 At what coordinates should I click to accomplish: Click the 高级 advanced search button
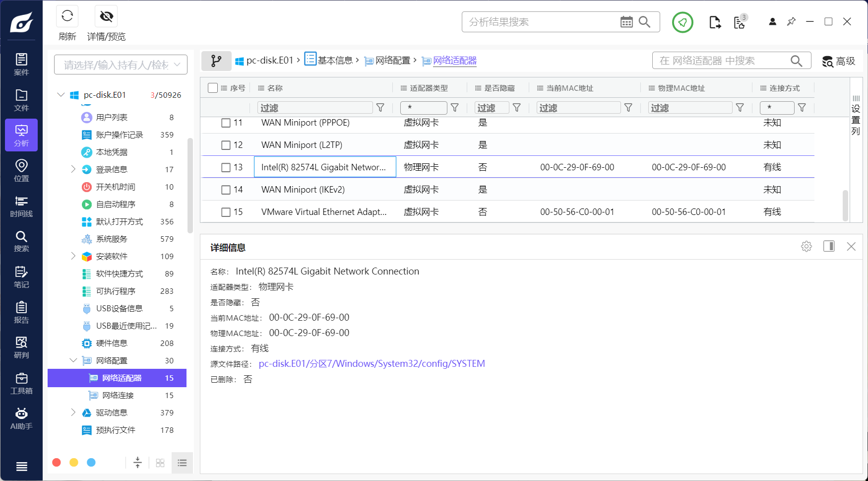click(839, 61)
